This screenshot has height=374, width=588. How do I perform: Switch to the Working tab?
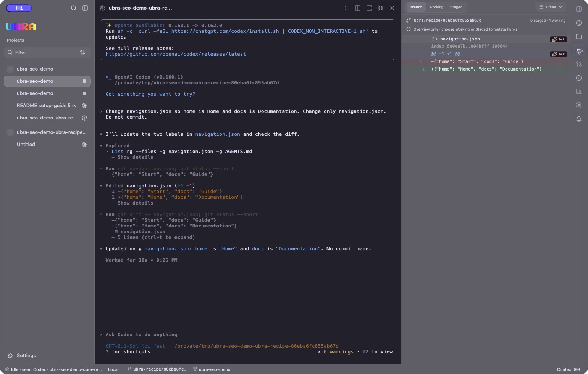[436, 7]
